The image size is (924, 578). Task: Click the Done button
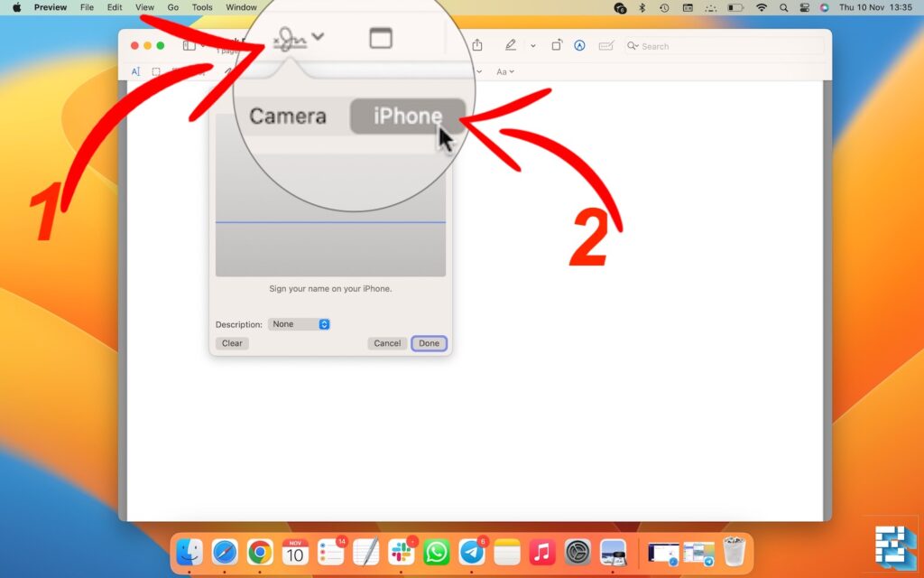[429, 343]
